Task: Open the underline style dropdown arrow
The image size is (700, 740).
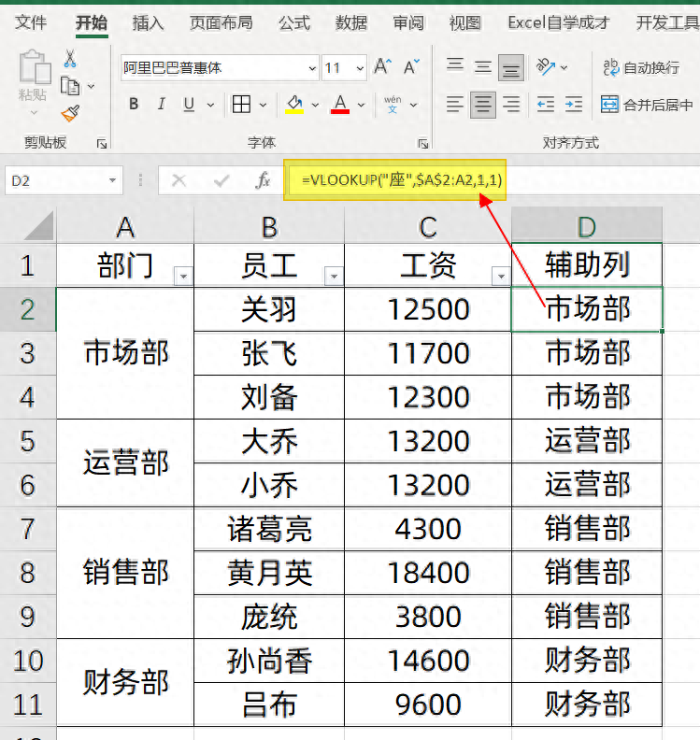Action: click(x=210, y=105)
